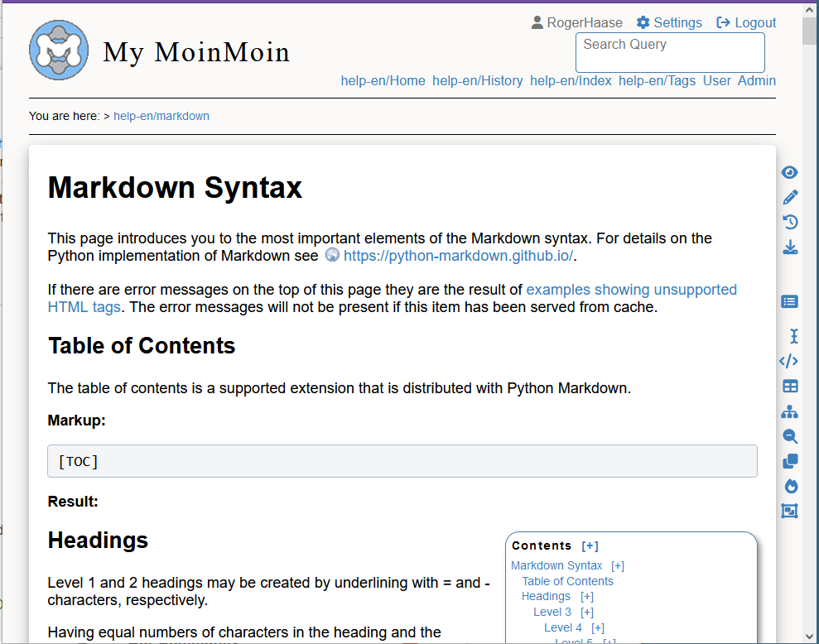
Task: Open the help-en/Index navigation item
Action: click(x=571, y=80)
